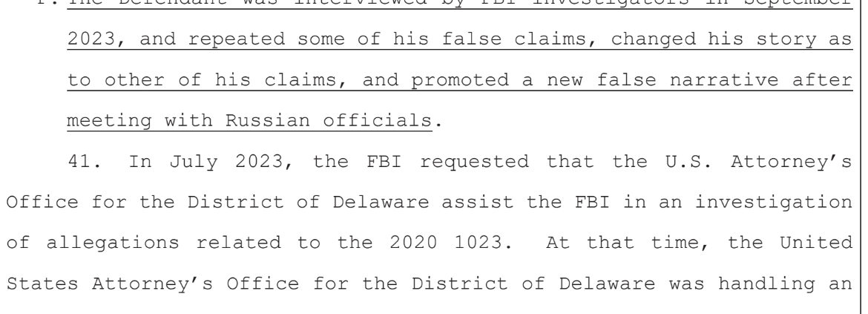Click the word "States" starting the last line
This screenshot has height=314, width=868.
coord(42,284)
